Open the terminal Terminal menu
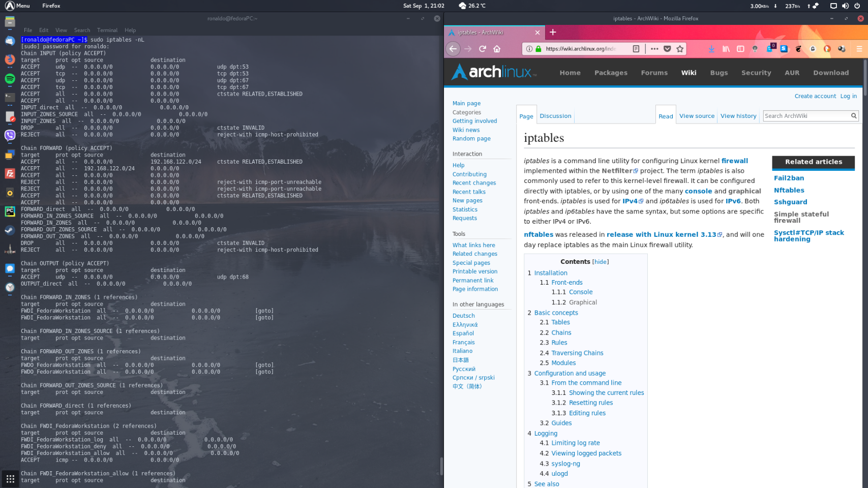Screen dimensions: 868x488 [107, 30]
